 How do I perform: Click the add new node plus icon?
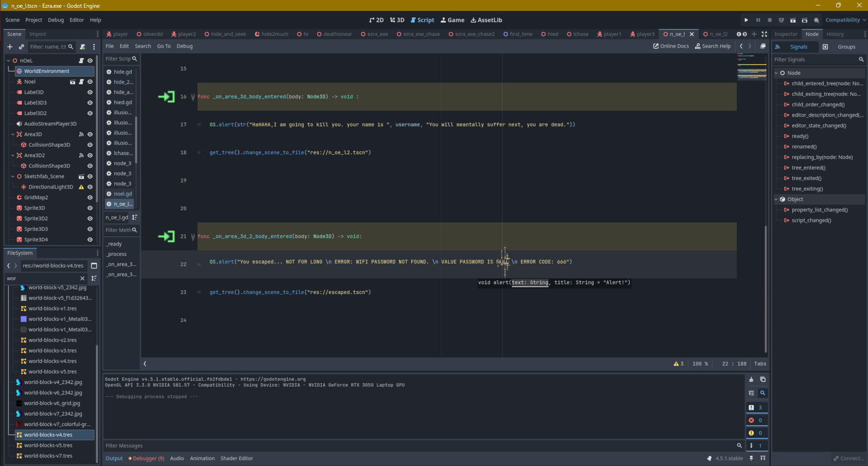[10, 47]
